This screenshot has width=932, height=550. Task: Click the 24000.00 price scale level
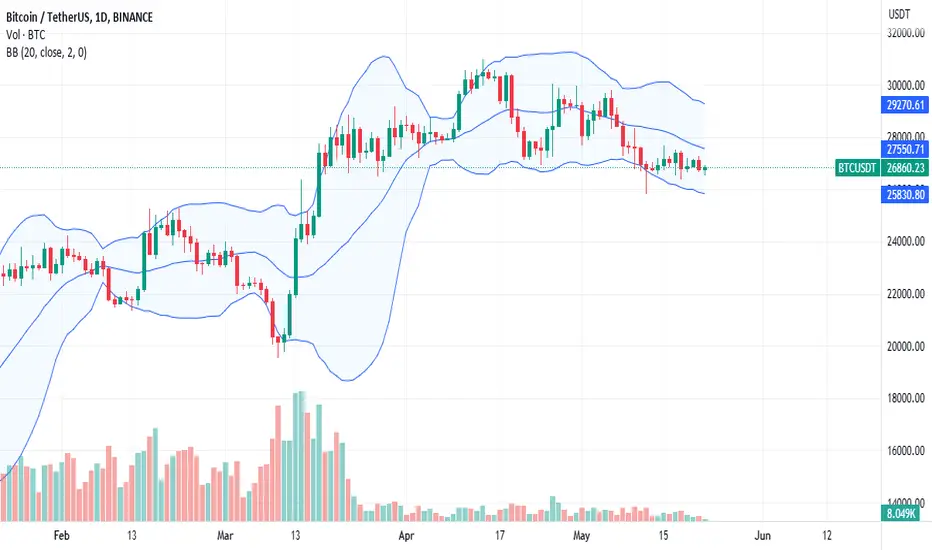click(905, 241)
